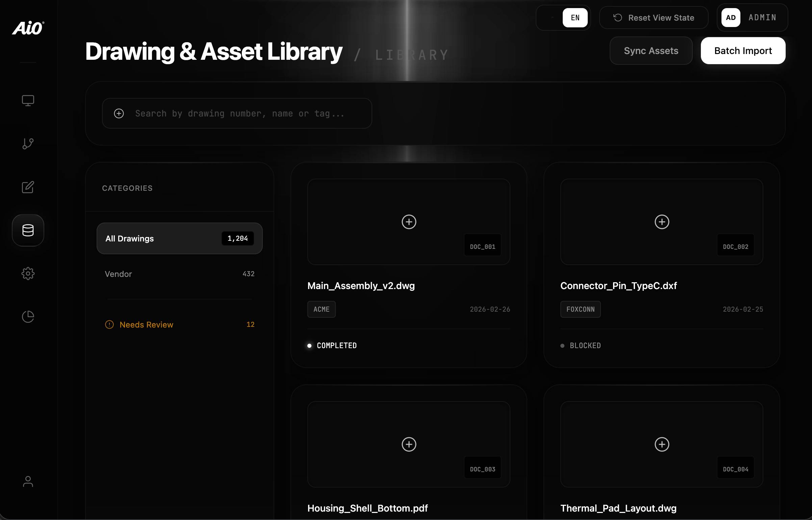The image size is (812, 520).
Task: Filter by Needs Review category
Action: [179, 324]
